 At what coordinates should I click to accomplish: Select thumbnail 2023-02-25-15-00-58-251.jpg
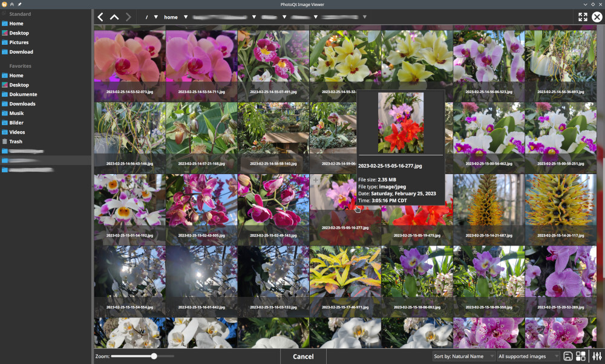coord(561,138)
